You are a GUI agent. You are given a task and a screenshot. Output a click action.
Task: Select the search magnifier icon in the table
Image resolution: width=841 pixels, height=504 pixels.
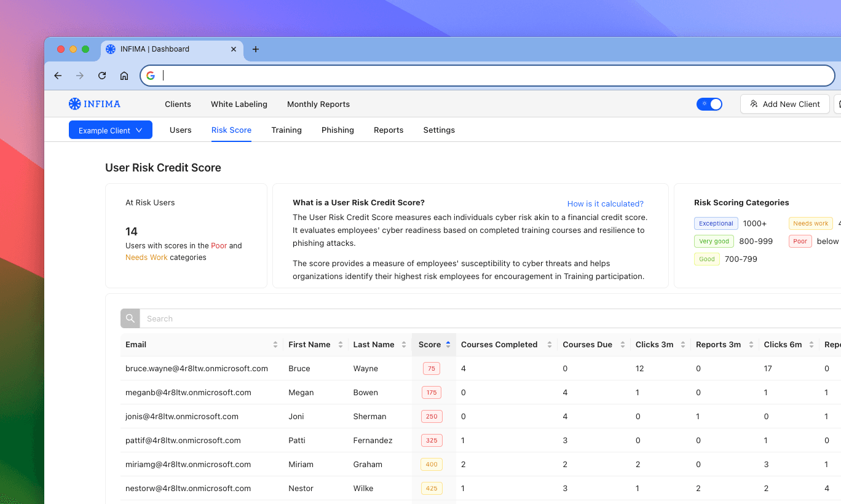click(130, 318)
